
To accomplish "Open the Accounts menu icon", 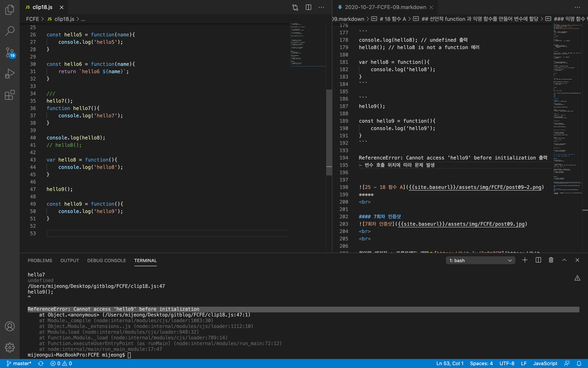I will [x=10, y=326].
